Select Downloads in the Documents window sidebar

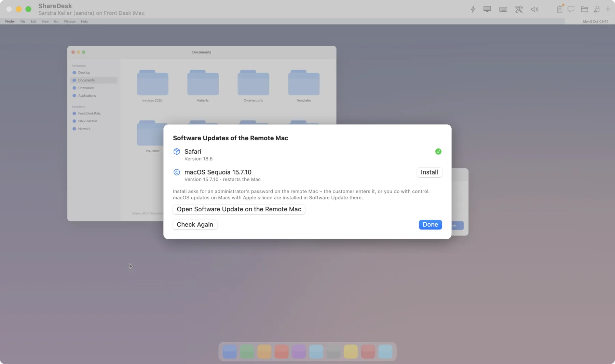click(94, 88)
